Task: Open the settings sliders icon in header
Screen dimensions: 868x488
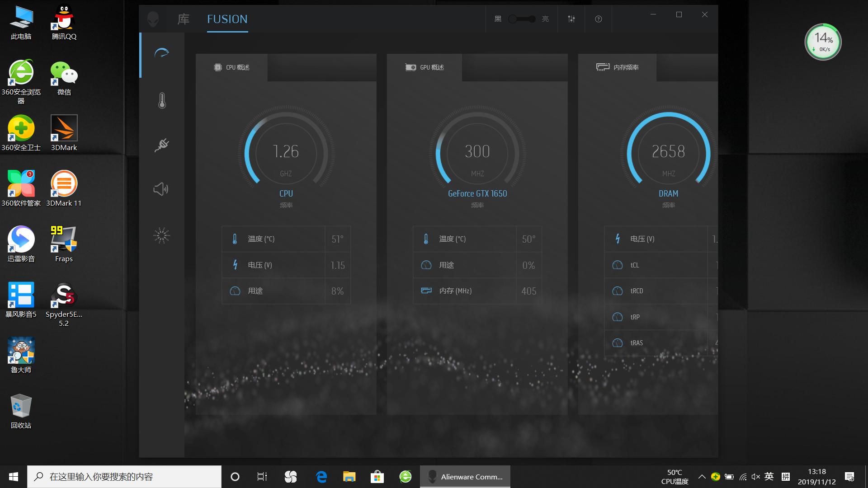Action: (x=571, y=19)
